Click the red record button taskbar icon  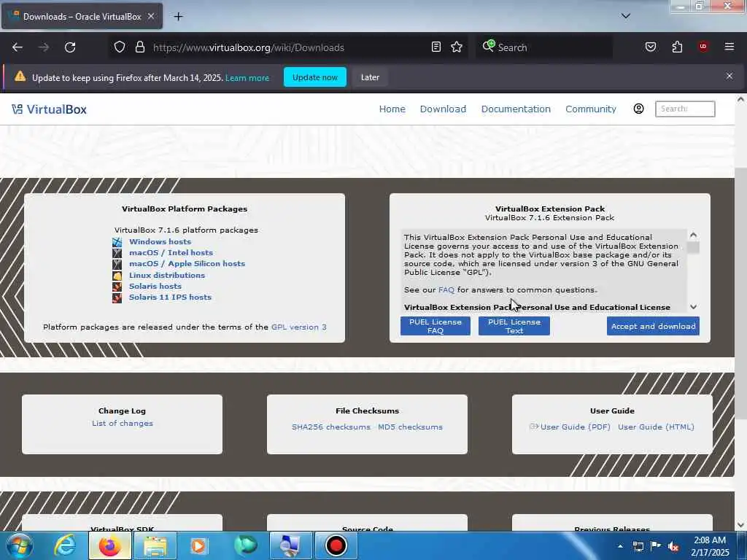click(x=336, y=545)
